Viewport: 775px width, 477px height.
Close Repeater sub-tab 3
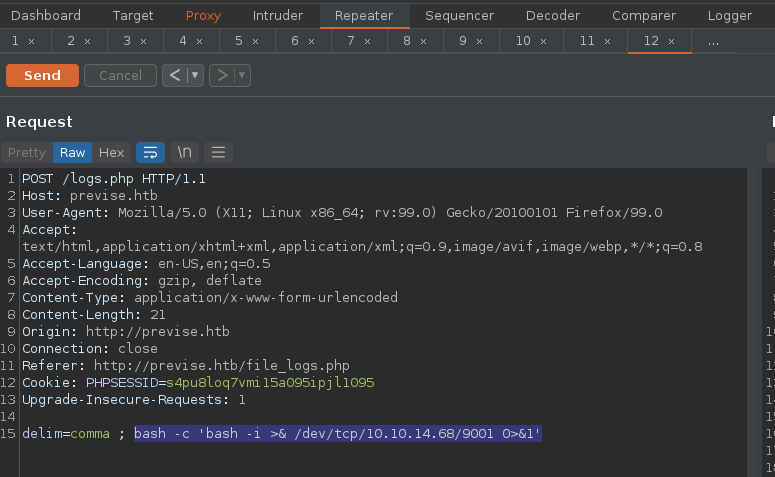(x=143, y=42)
